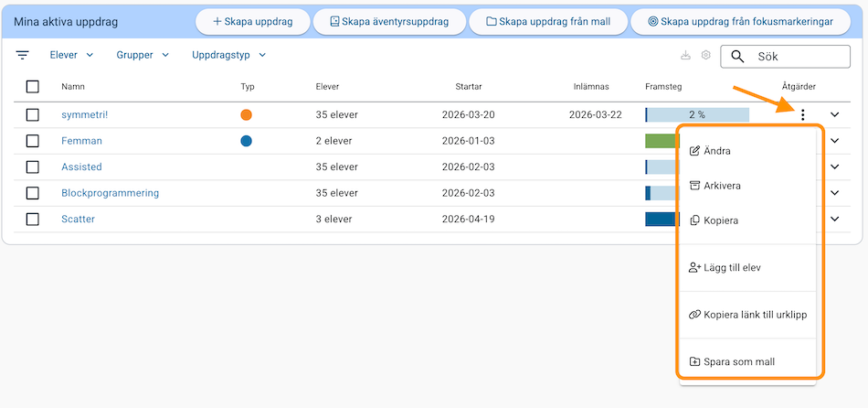Image resolution: width=868 pixels, height=408 pixels.
Task: Expand the symmetri! row with the chevron
Action: (834, 115)
